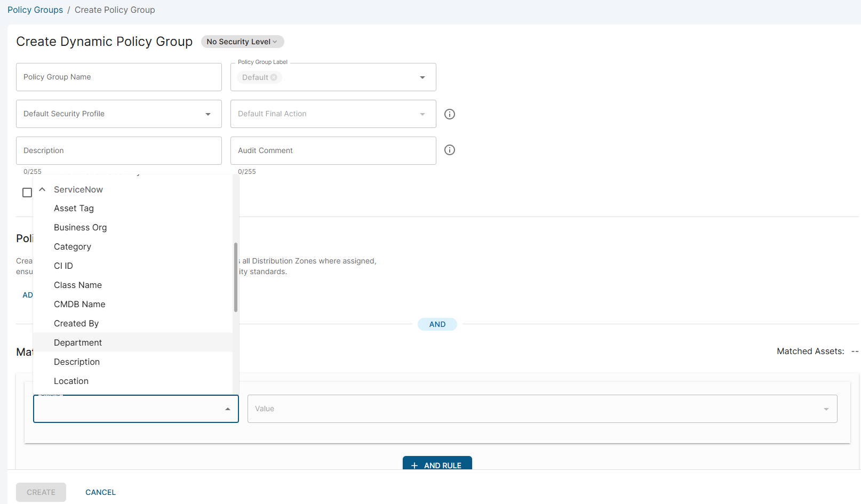This screenshot has width=861, height=504.
Task: Remove the Default chip from Policy Group Label
Action: [x=274, y=77]
